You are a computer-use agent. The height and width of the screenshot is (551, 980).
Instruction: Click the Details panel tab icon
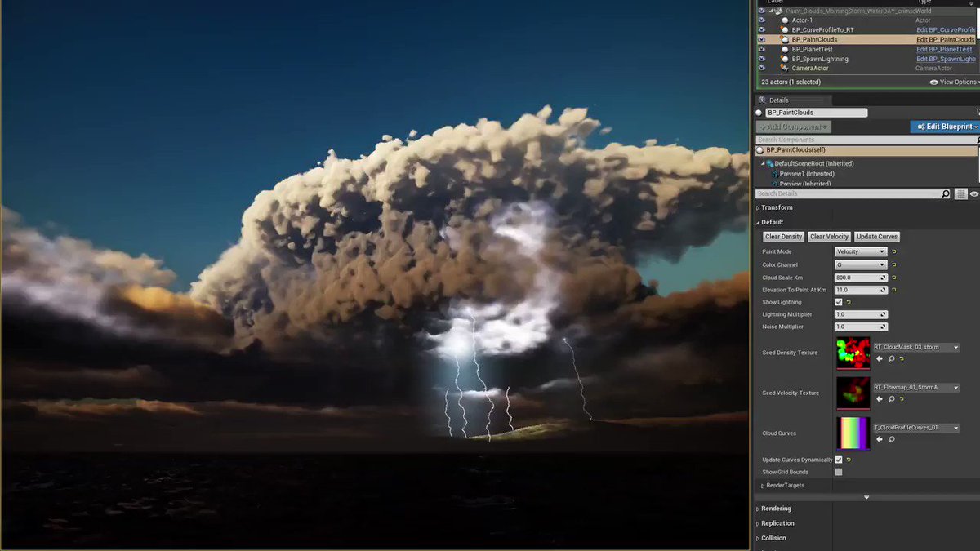pyautogui.click(x=762, y=100)
